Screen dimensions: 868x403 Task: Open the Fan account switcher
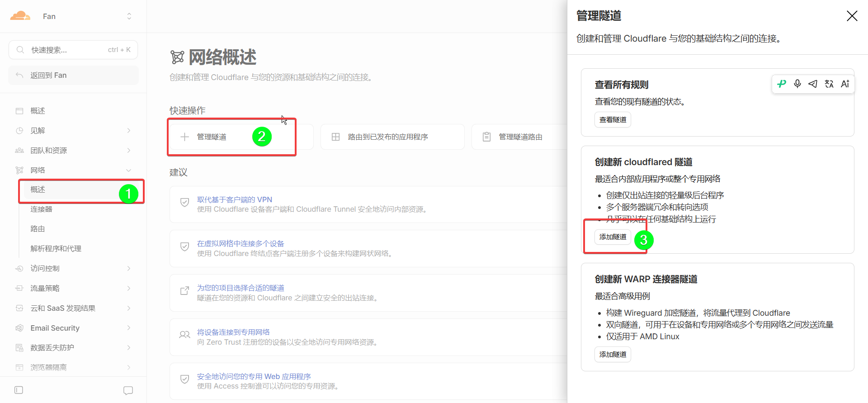click(129, 16)
